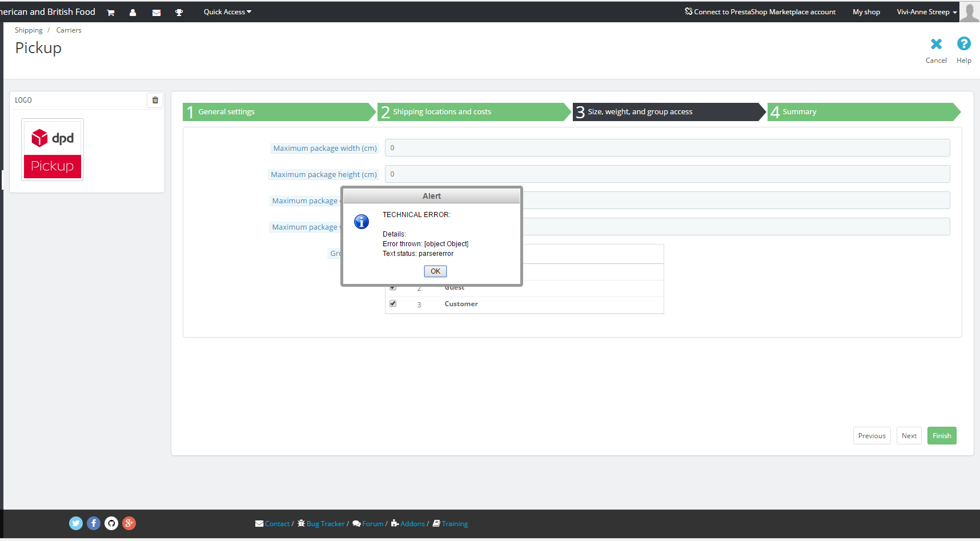The height and width of the screenshot is (541, 980).
Task: Go back with the Previous button
Action: [872, 436]
